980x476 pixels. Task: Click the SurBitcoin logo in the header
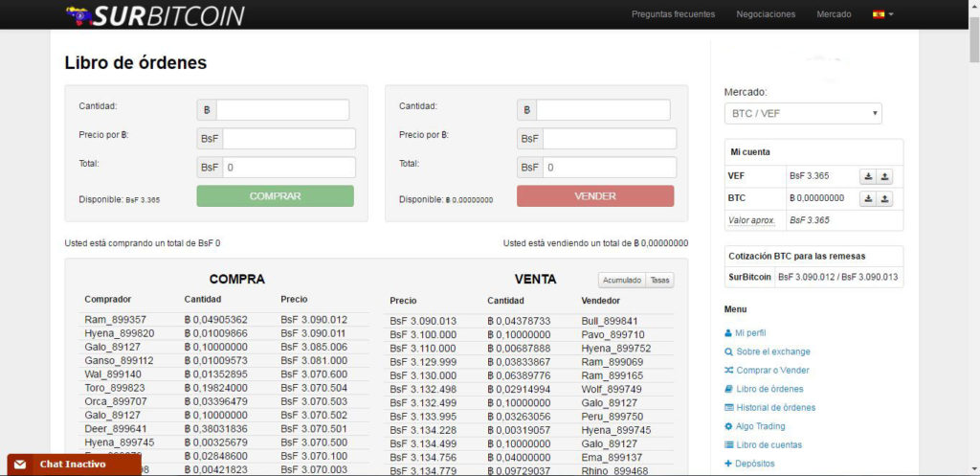[x=155, y=15]
